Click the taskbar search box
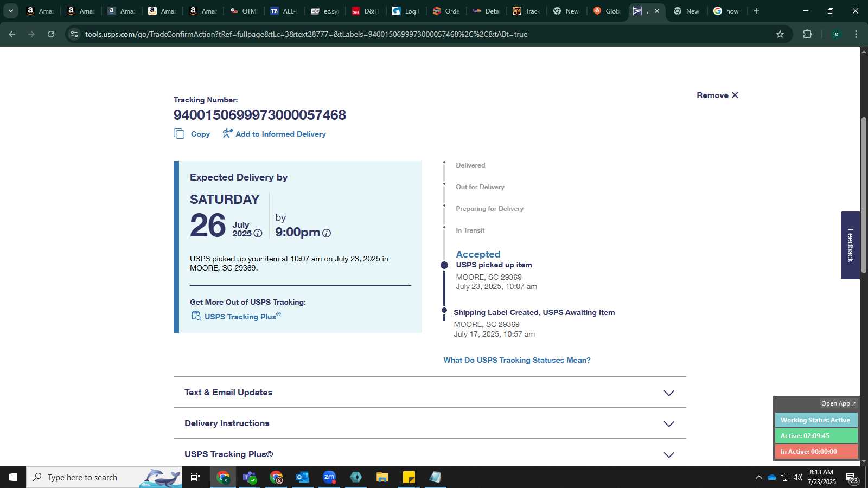Viewport: 868px width, 488px height. 104,477
